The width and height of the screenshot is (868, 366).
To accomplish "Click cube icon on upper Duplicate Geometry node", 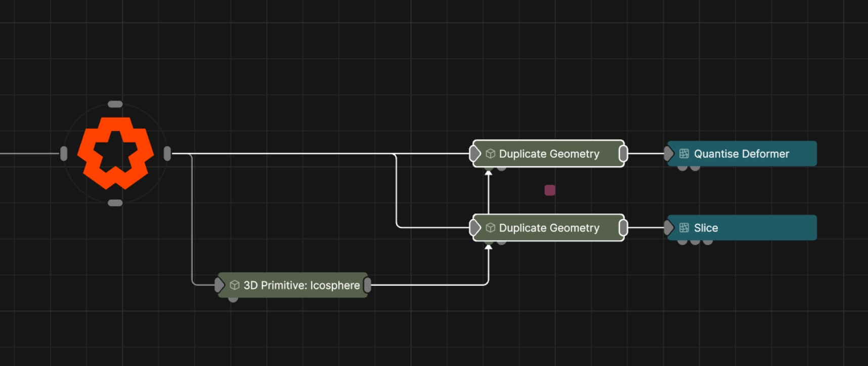I will (490, 154).
